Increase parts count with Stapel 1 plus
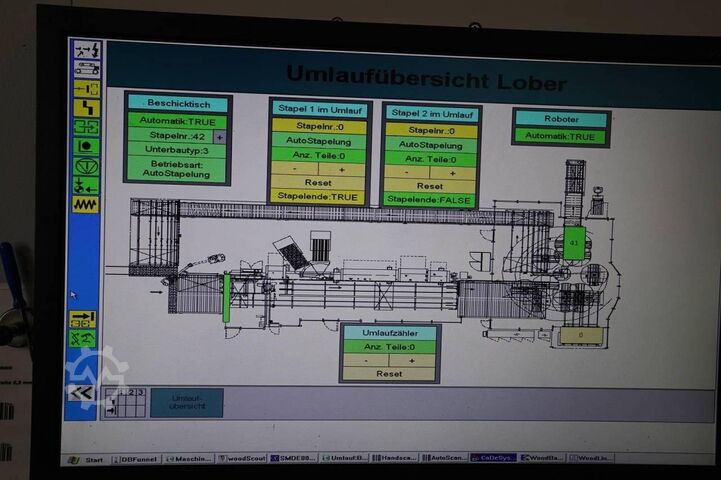 pos(342,170)
